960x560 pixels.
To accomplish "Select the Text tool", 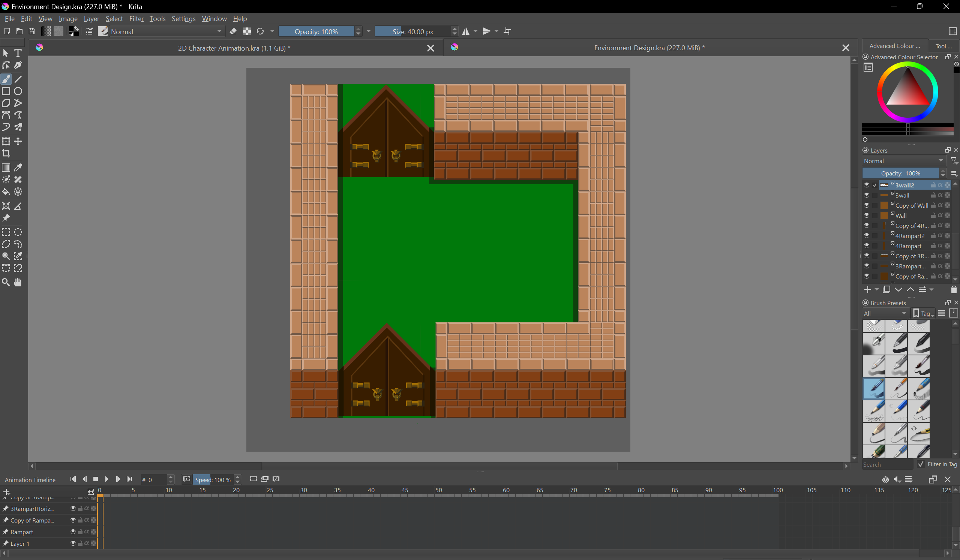I will tap(18, 53).
